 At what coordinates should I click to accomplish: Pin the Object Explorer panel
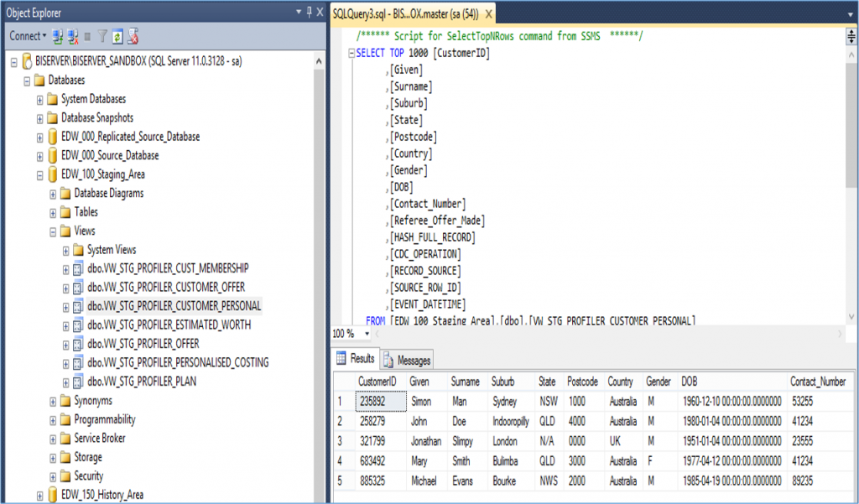(309, 12)
